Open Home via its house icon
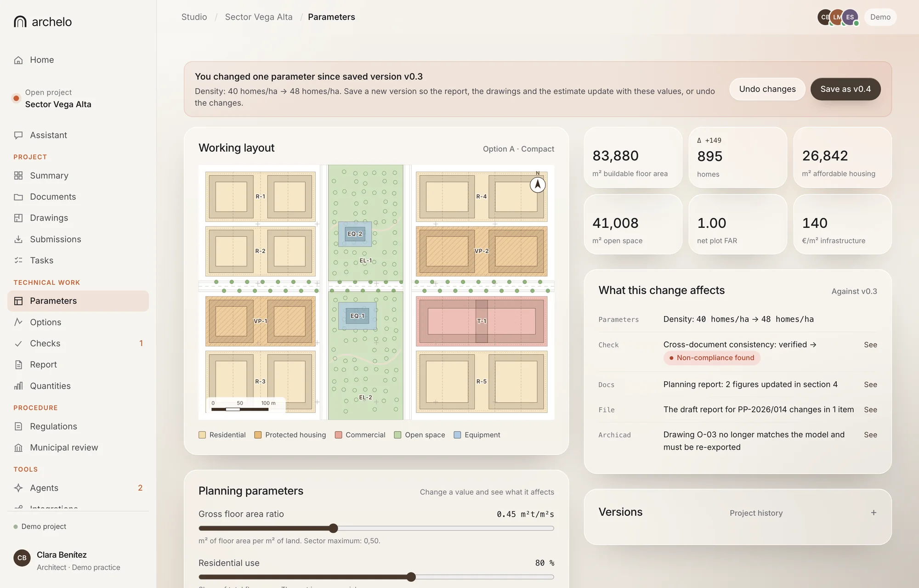 tap(18, 60)
